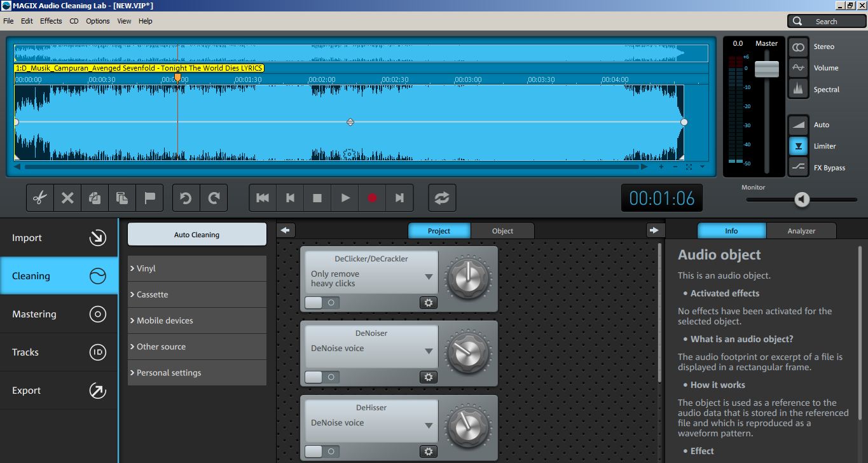Image resolution: width=868 pixels, height=463 pixels.
Task: Open DeClicker/DeCrackler settings gear
Action: tap(429, 303)
